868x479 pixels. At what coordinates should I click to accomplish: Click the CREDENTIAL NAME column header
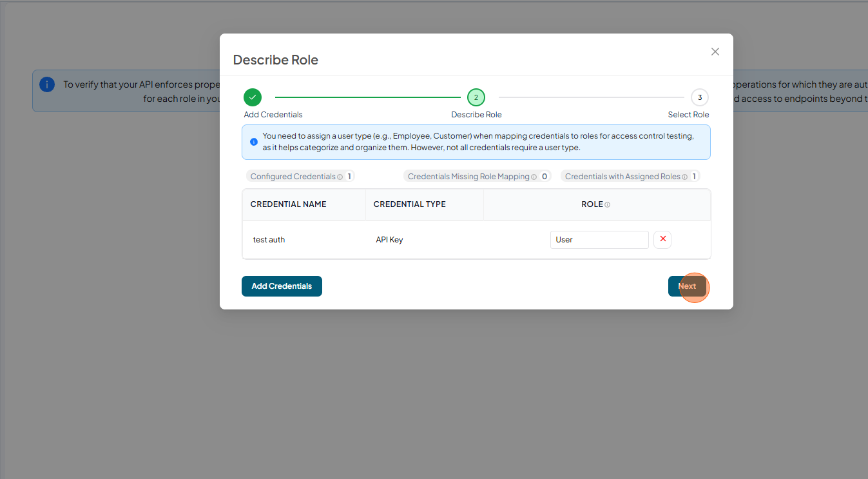tap(288, 204)
